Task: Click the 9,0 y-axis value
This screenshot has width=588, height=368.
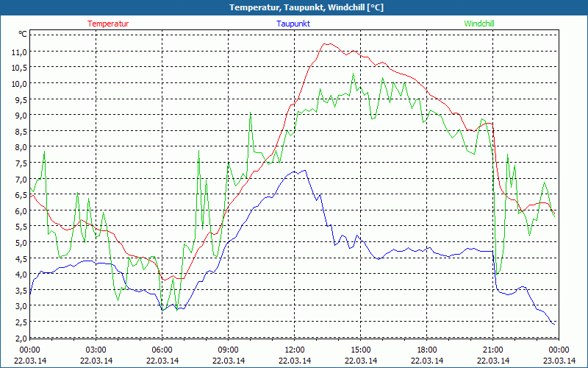Action: 21,116
